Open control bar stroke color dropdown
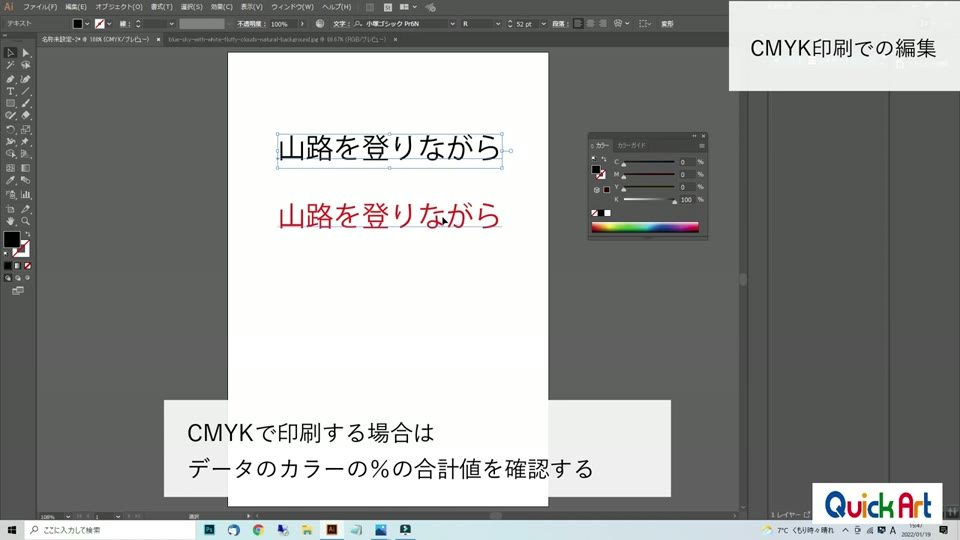 coord(109,24)
